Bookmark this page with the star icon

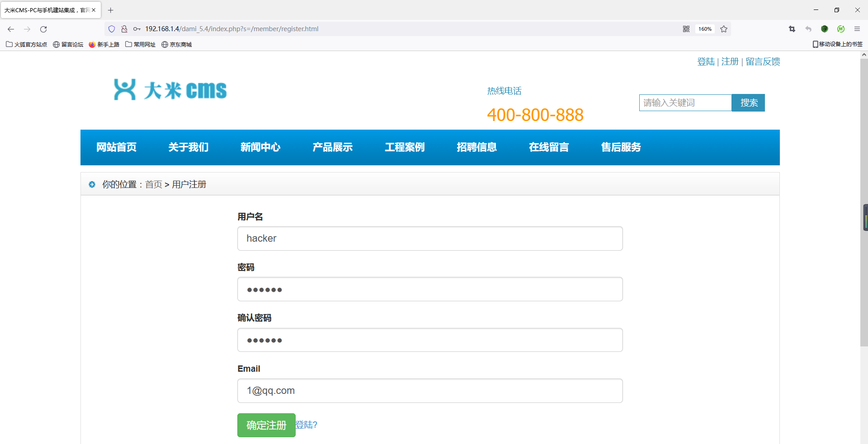click(723, 28)
